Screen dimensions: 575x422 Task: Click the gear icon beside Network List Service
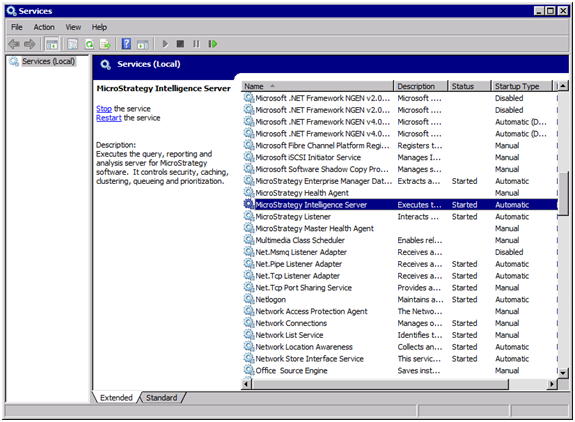249,334
